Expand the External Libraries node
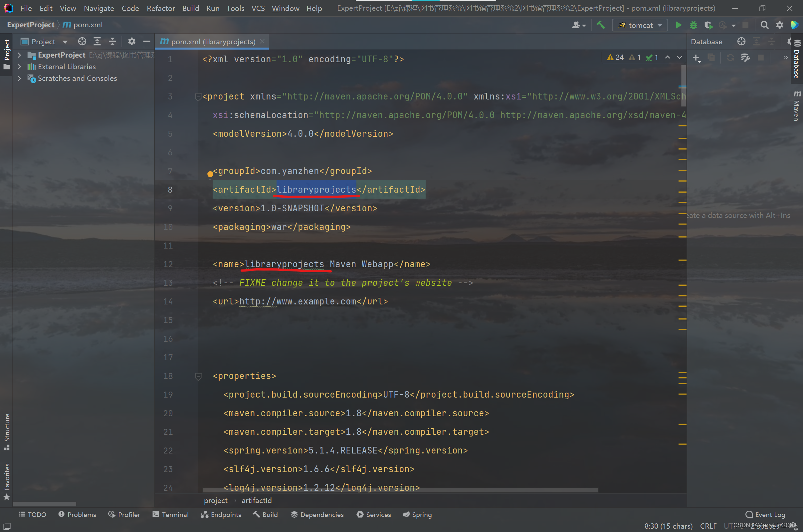803x532 pixels. coord(20,67)
